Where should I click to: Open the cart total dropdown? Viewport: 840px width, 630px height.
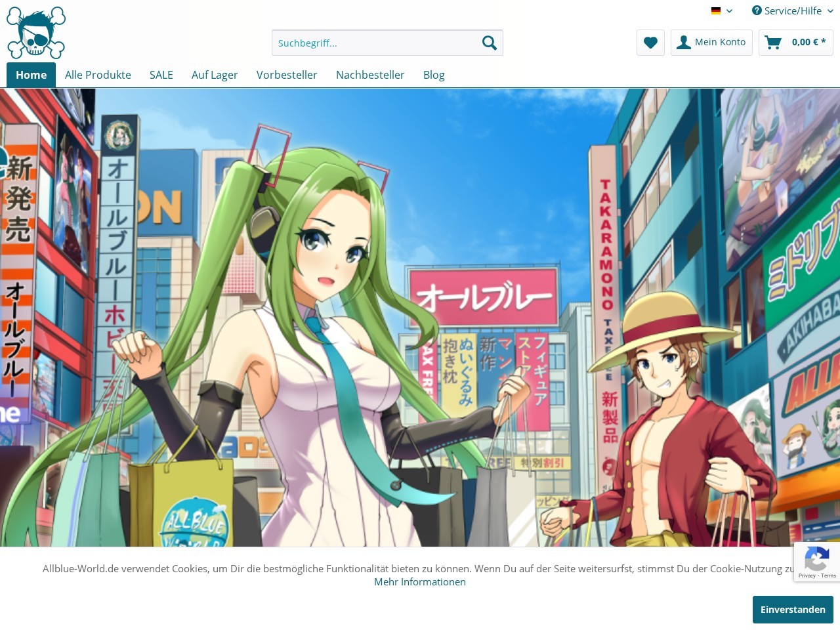(796, 42)
